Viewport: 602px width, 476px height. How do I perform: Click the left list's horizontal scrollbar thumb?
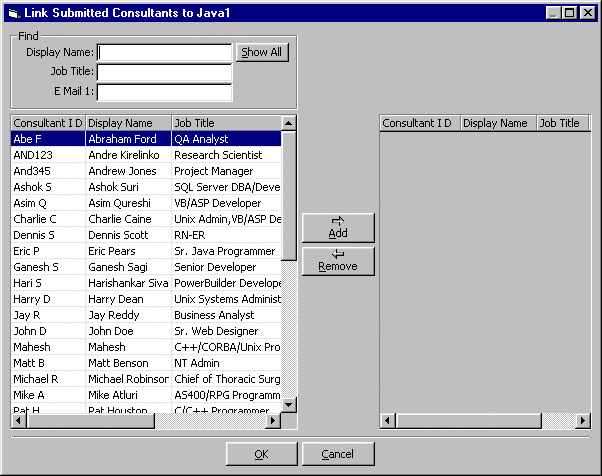[90, 420]
